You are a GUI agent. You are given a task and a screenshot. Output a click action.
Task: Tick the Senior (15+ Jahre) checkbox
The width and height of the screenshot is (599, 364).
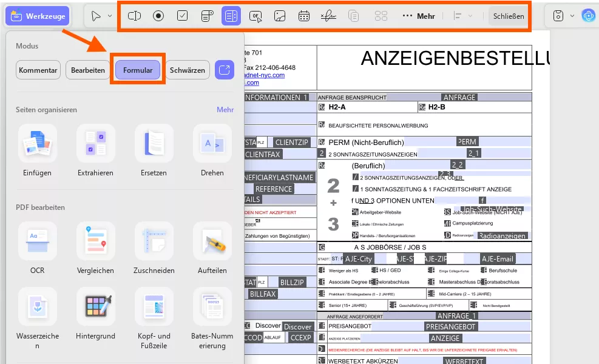coord(322,305)
